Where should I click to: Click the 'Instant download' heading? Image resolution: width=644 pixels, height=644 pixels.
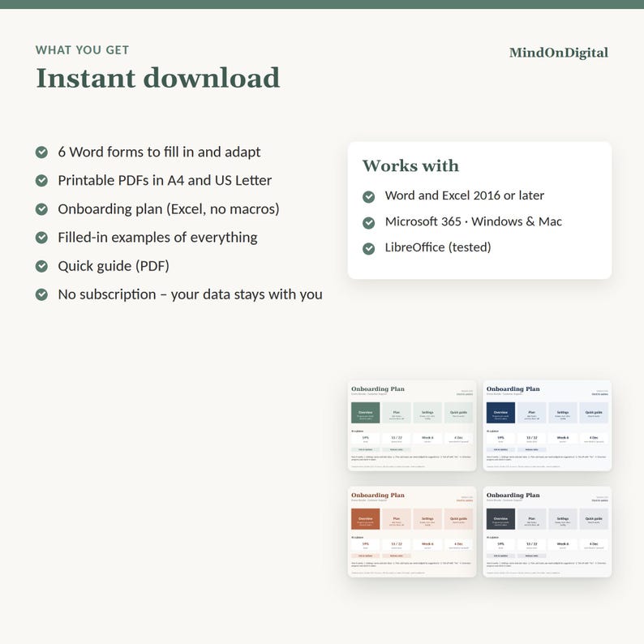158,78
